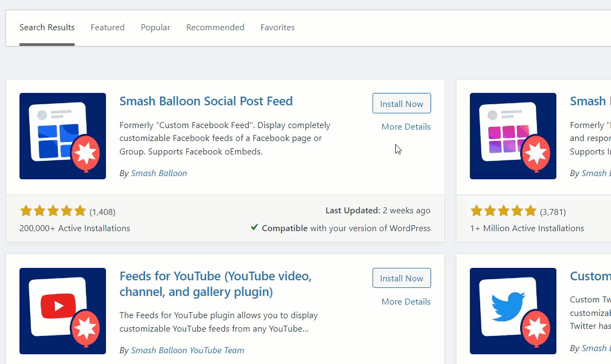Install the Feeds for YouTube plugin
The width and height of the screenshot is (611, 364).
[x=401, y=278]
